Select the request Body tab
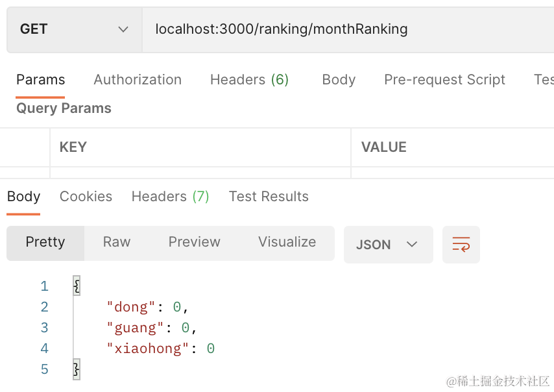The width and height of the screenshot is (554, 392). click(x=339, y=80)
